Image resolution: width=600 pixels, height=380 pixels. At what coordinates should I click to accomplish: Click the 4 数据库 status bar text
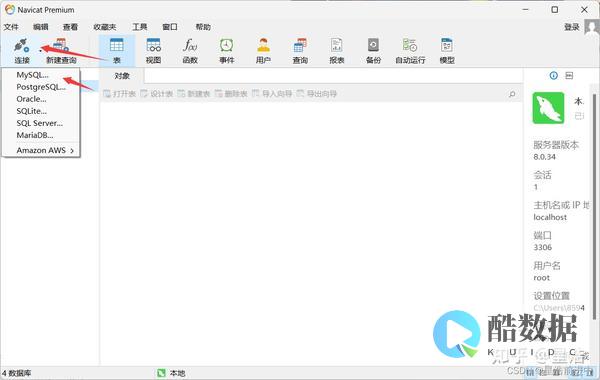point(16,373)
